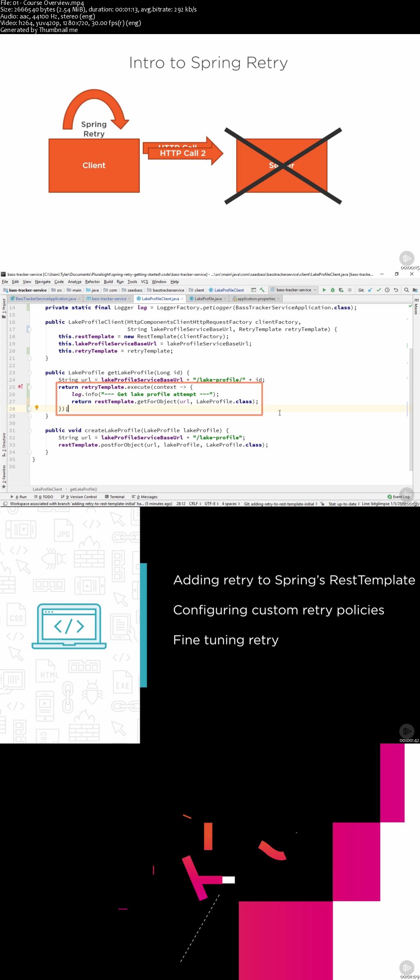Collapse the getLakeProfile method fold at line 23

point(30,373)
